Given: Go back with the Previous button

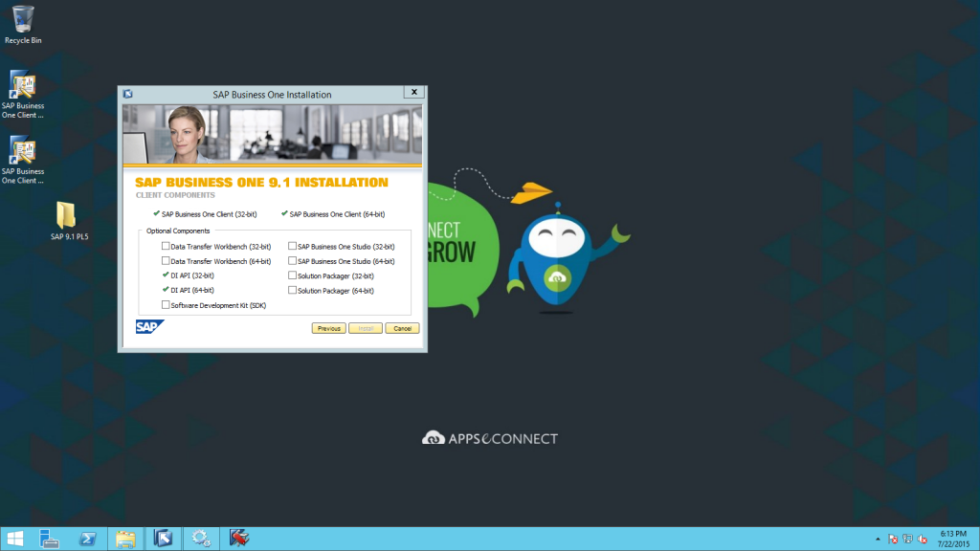Looking at the screenshot, I should pos(329,328).
